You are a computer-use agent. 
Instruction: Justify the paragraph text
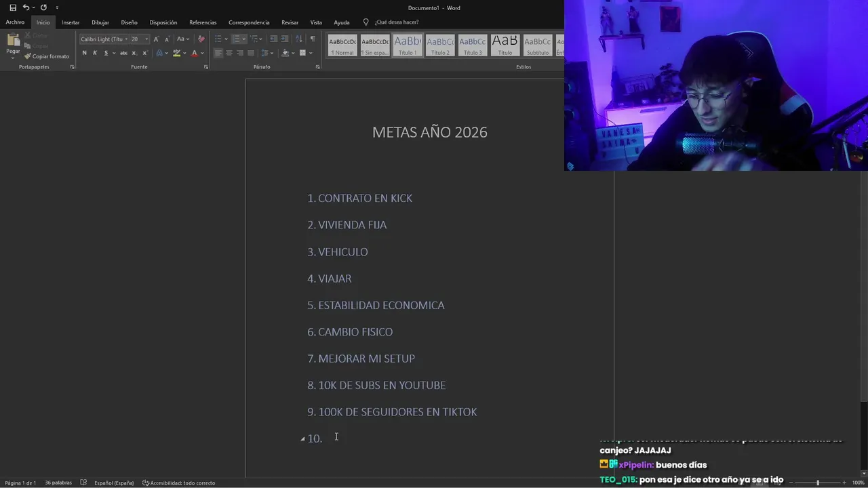[x=251, y=53]
